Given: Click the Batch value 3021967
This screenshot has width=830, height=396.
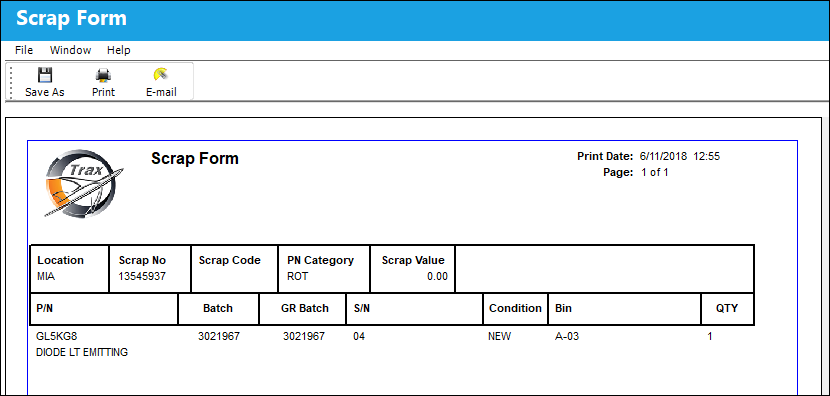Looking at the screenshot, I should coord(218,336).
